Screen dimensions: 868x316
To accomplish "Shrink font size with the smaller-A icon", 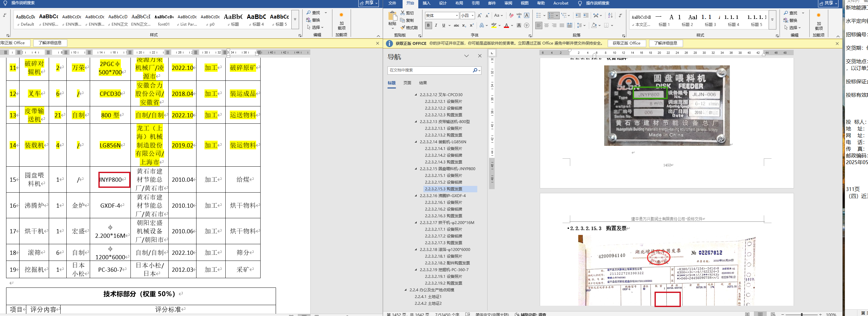I will [x=487, y=15].
